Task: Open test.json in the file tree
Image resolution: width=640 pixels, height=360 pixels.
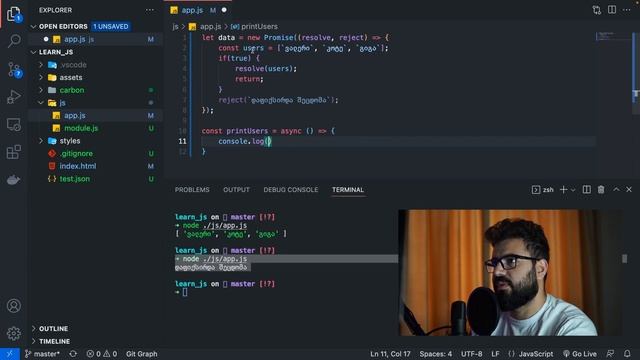Action: [75, 179]
